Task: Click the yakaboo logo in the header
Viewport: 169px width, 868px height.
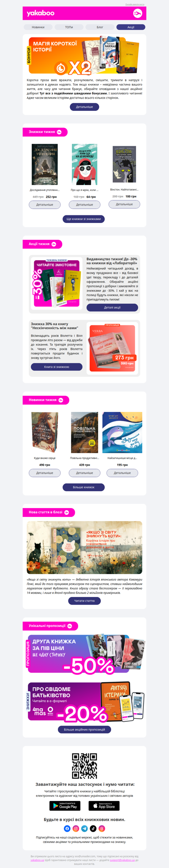Action: pyautogui.click(x=41, y=13)
